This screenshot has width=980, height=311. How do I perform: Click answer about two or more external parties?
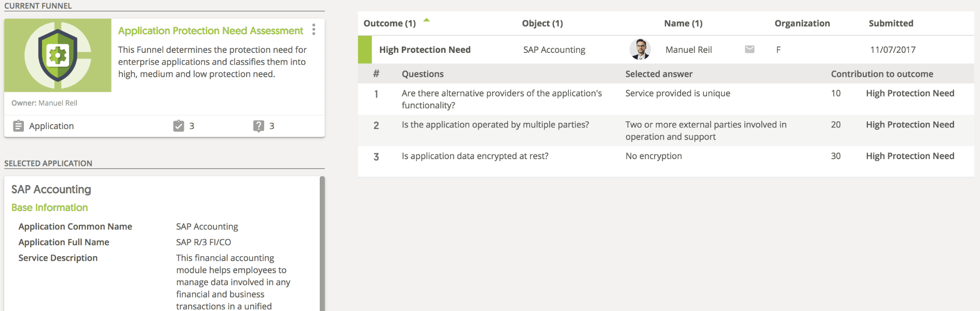click(x=706, y=131)
